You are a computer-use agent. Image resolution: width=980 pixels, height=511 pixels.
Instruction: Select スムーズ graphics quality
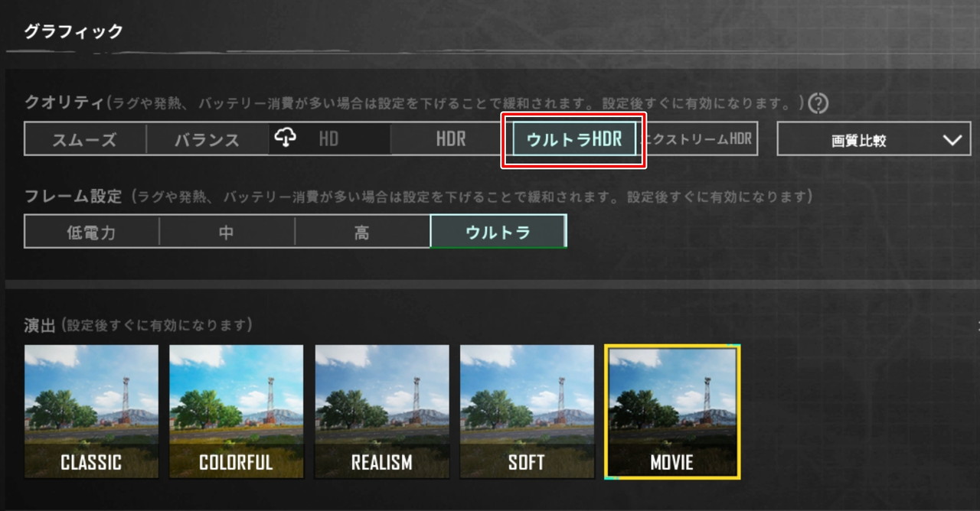[x=85, y=139]
